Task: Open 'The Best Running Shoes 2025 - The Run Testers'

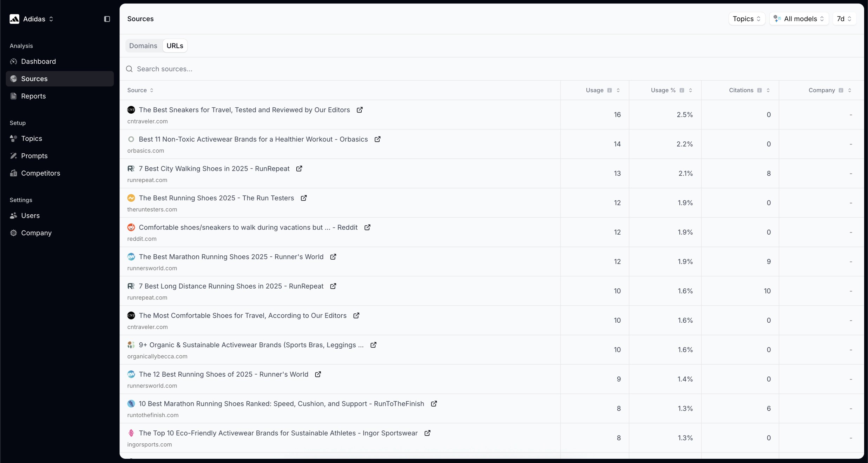Action: (x=216, y=198)
